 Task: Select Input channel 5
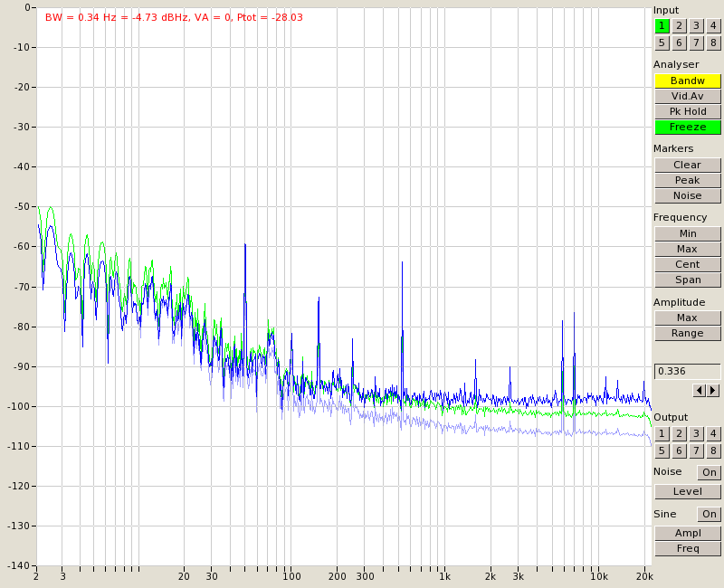tap(662, 43)
